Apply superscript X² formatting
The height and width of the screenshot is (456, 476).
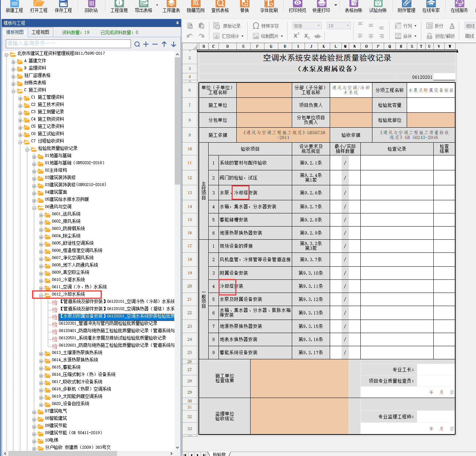click(x=296, y=36)
